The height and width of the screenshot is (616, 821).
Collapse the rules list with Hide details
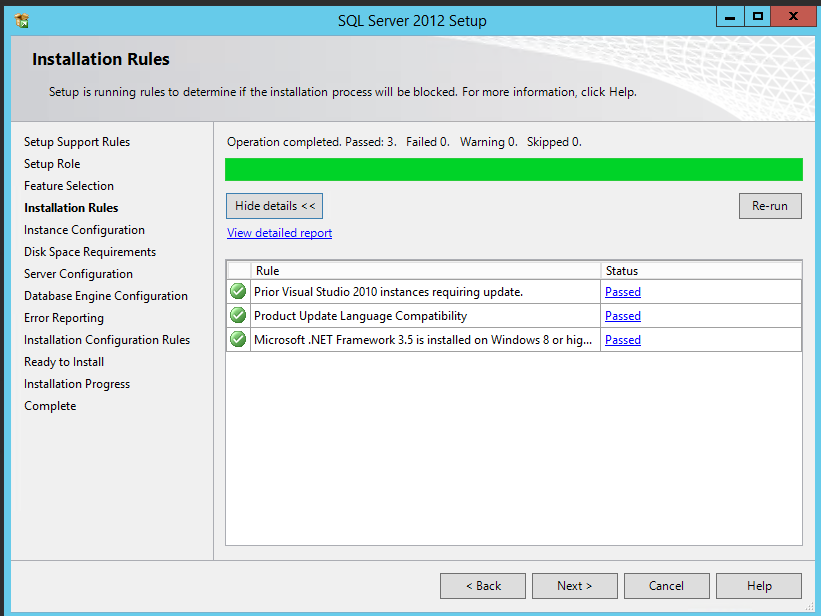click(x=274, y=206)
